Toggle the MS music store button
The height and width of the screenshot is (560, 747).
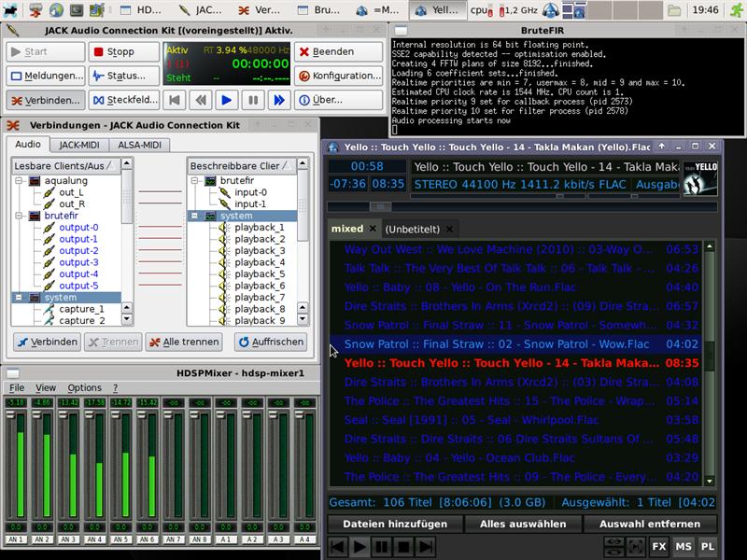click(x=684, y=546)
